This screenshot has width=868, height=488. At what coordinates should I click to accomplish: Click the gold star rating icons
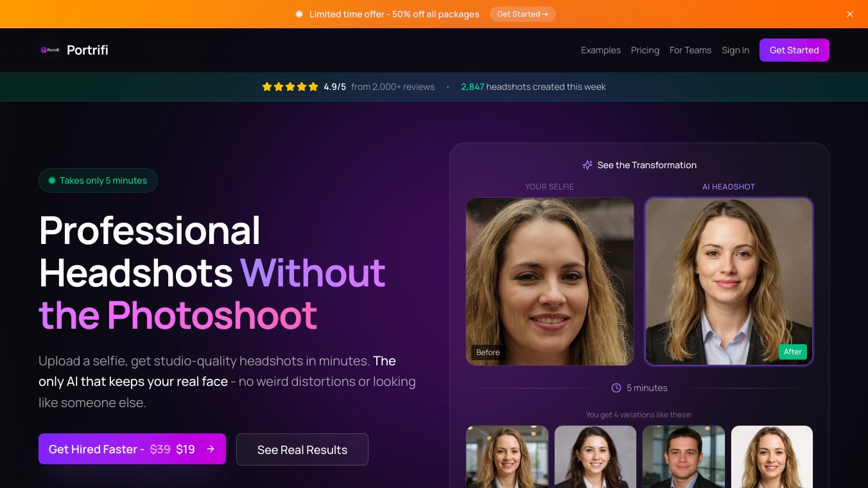[290, 87]
